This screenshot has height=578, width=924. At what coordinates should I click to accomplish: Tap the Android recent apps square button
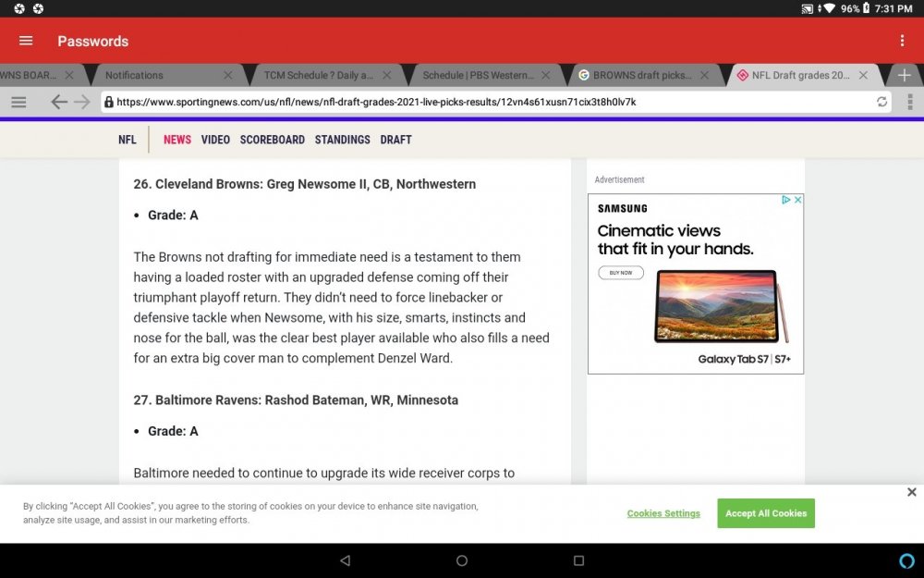pyautogui.click(x=578, y=560)
